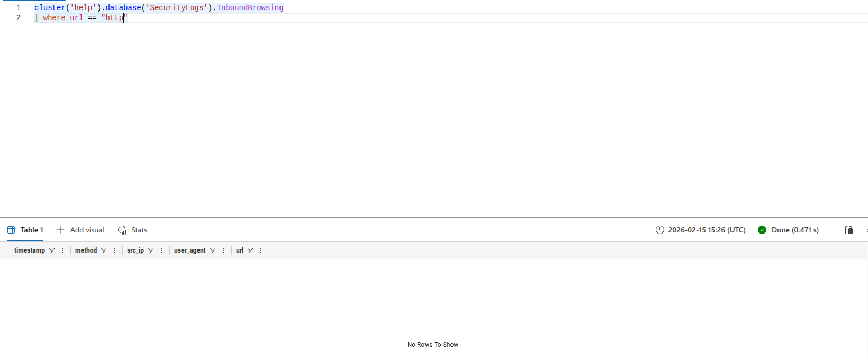Open the timestamp column filter
Viewport: 868px width, 359px height.
click(52, 250)
